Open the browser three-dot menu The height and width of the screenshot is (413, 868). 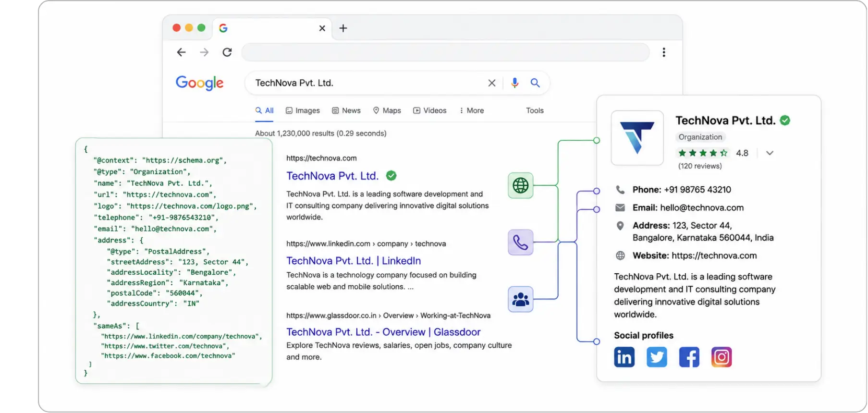coord(664,52)
